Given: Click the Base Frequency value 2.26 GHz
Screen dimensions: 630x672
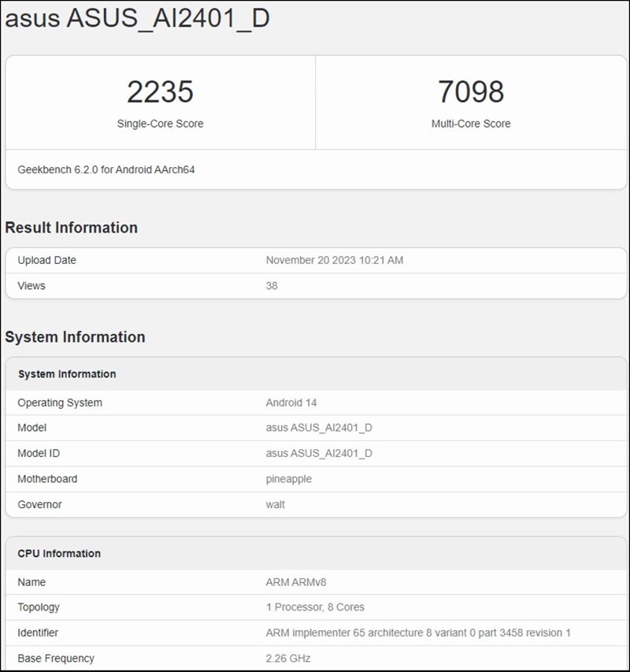Looking at the screenshot, I should point(289,658).
